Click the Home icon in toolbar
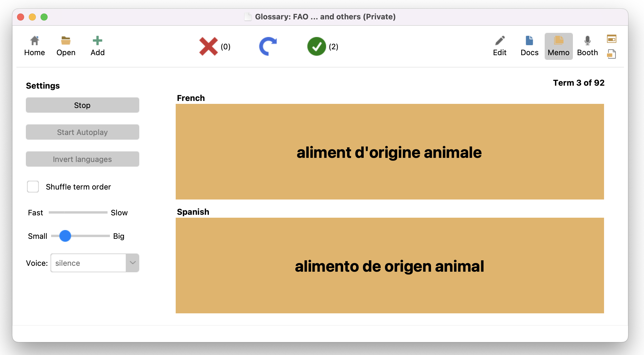The image size is (644, 355). 35,46
